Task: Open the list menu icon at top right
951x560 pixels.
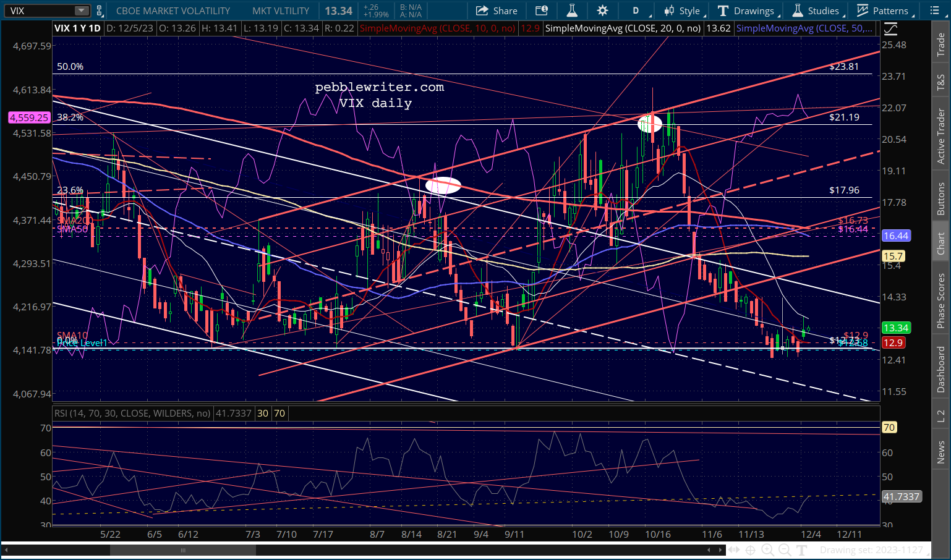Action: pyautogui.click(x=934, y=11)
